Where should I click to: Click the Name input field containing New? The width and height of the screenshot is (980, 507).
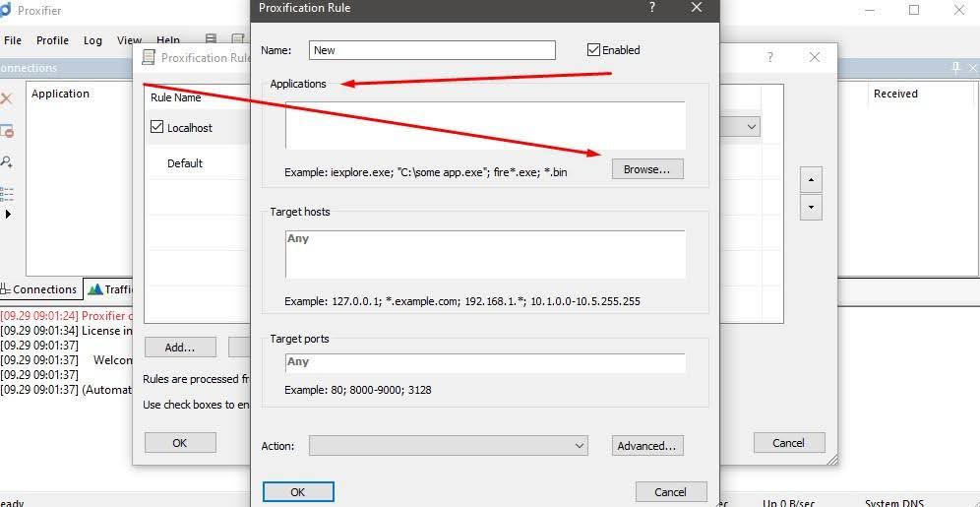pyautogui.click(x=432, y=50)
